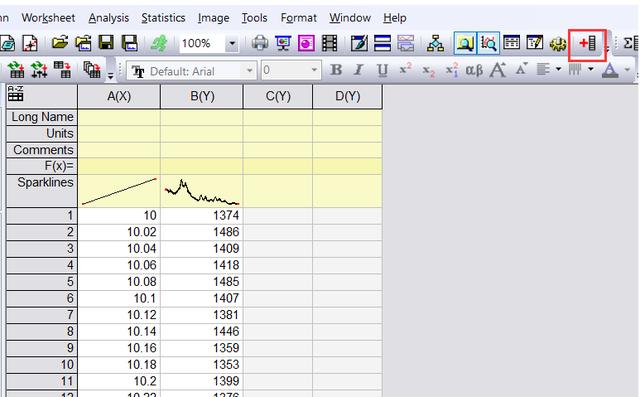
Task: Click the filmstrip video builder icon
Action: pos(329,43)
